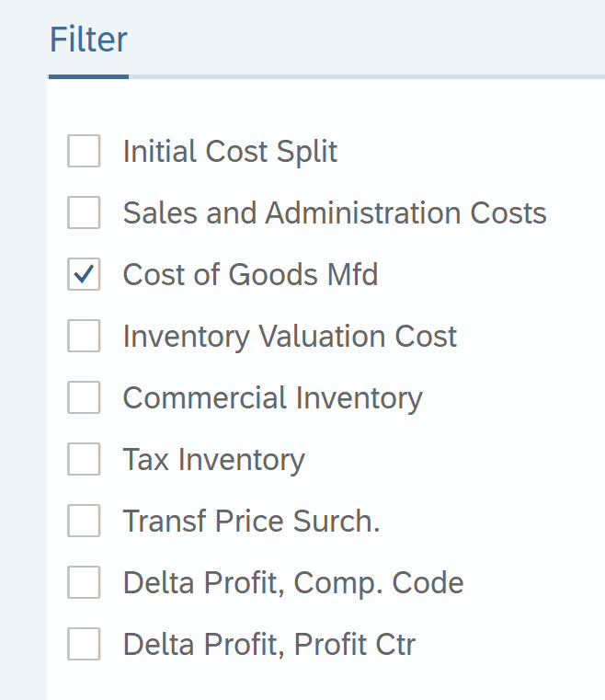Viewport: 605px width, 700px height.
Task: Open the Filter tab
Action: click(x=88, y=40)
